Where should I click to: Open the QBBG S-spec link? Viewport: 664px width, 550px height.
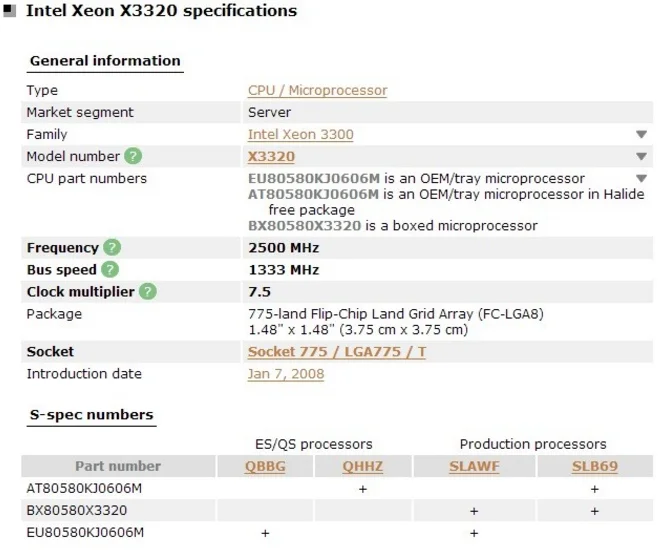point(265,466)
